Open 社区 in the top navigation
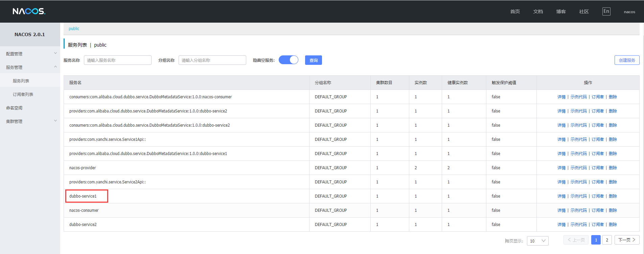The image size is (644, 254). [x=584, y=11]
